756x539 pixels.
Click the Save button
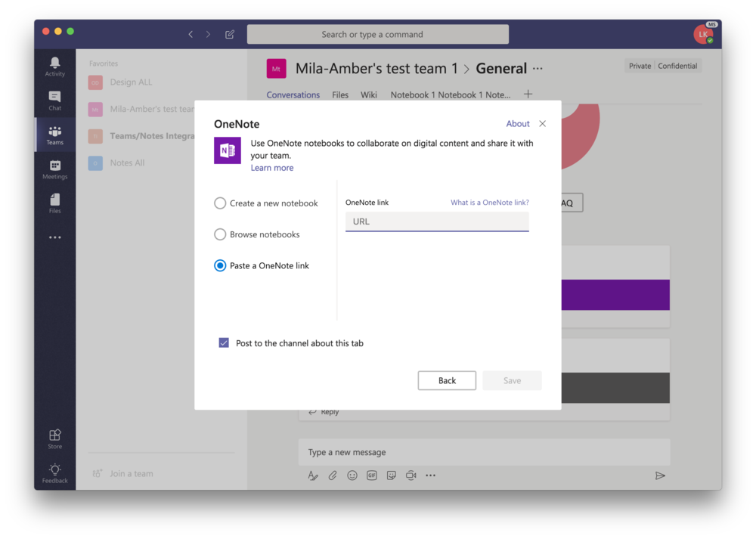512,380
